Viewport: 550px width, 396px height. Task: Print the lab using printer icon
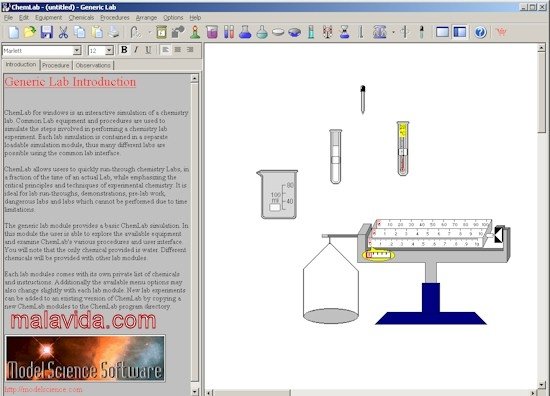click(113, 32)
